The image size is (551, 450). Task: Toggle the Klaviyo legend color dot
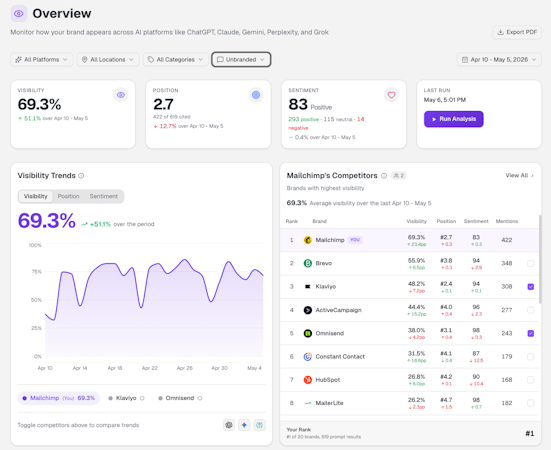[110, 398]
